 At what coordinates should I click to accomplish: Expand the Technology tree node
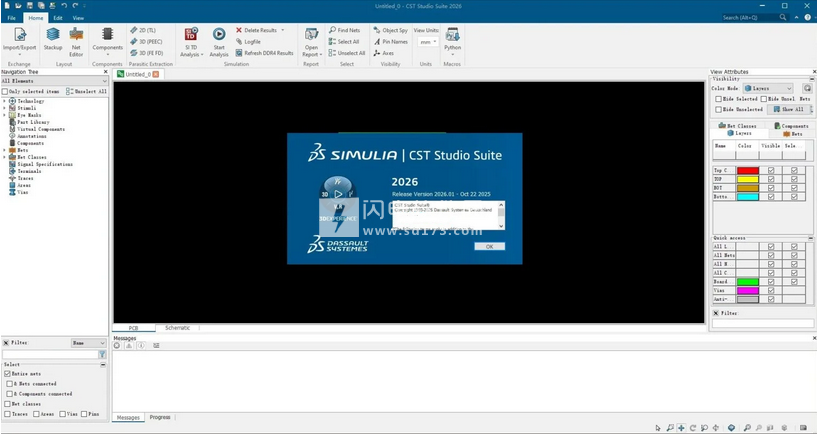pos(4,101)
